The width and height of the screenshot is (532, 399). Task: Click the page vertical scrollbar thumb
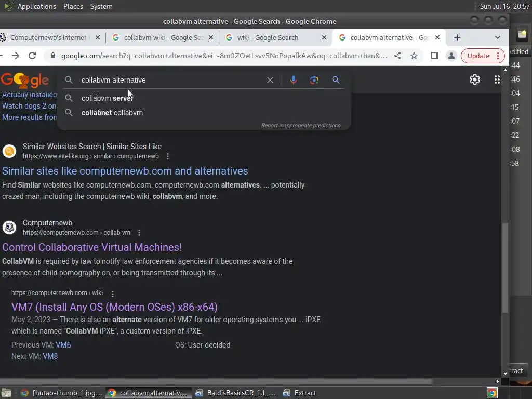505,268
